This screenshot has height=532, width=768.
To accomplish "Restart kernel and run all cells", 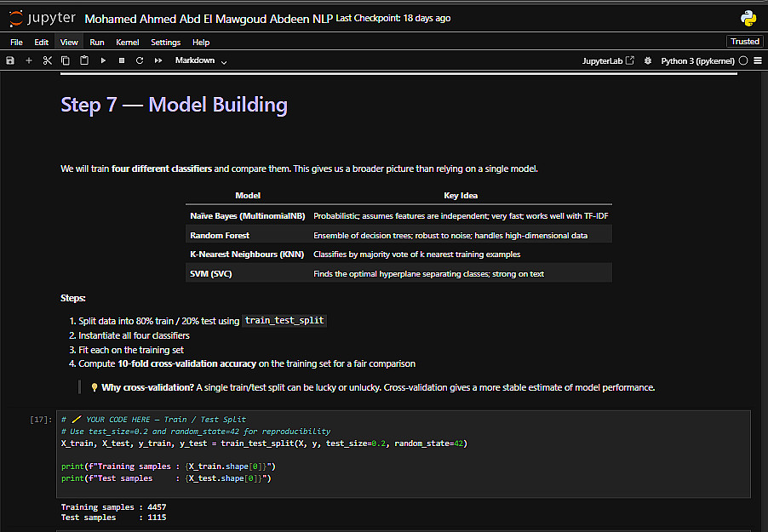I will pyautogui.click(x=158, y=60).
